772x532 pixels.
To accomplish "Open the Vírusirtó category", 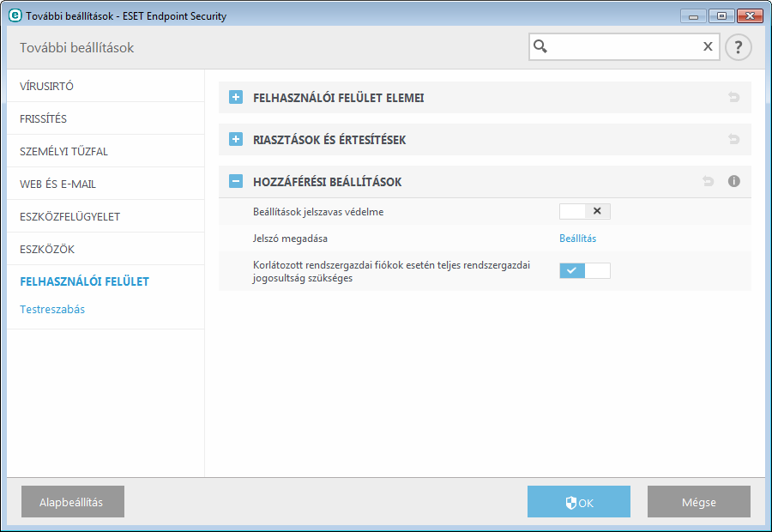I will [106, 86].
